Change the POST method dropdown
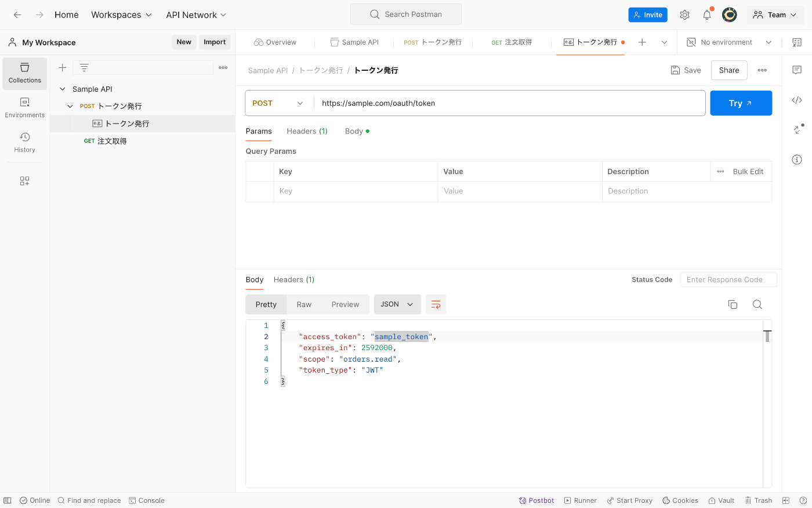This screenshot has height=508, width=812. click(x=278, y=103)
